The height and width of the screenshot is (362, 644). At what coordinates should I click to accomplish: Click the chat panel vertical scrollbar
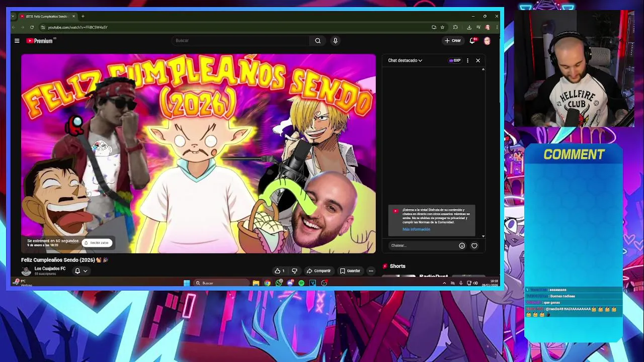483,152
